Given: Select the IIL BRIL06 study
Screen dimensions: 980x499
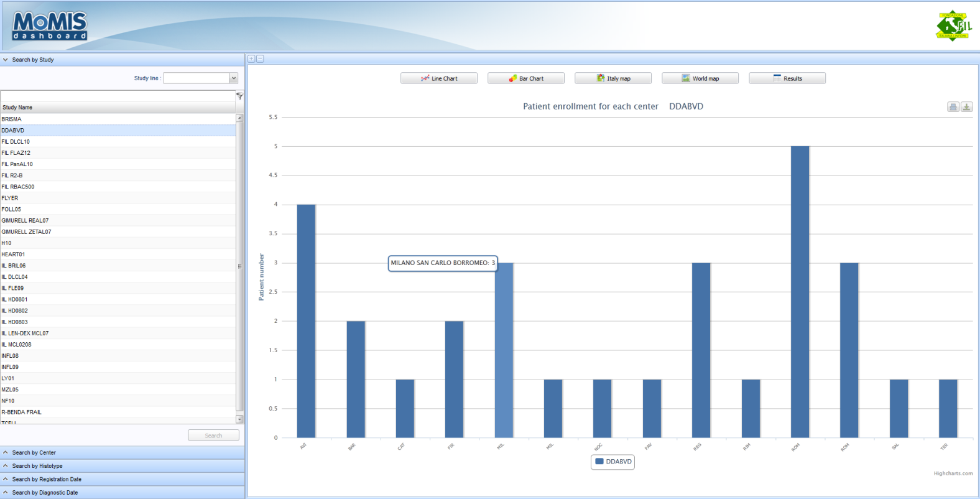Looking at the screenshot, I should (x=118, y=265).
